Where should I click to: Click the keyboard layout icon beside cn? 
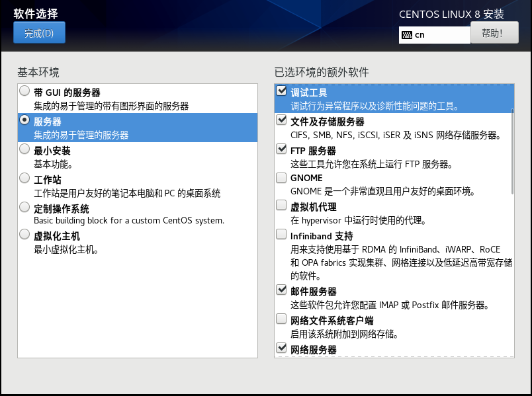[407, 35]
